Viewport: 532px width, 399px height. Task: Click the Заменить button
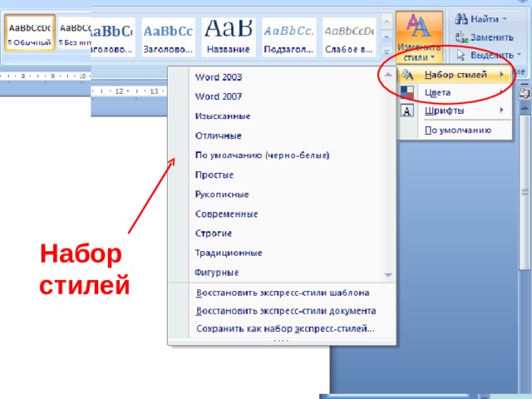[484, 37]
